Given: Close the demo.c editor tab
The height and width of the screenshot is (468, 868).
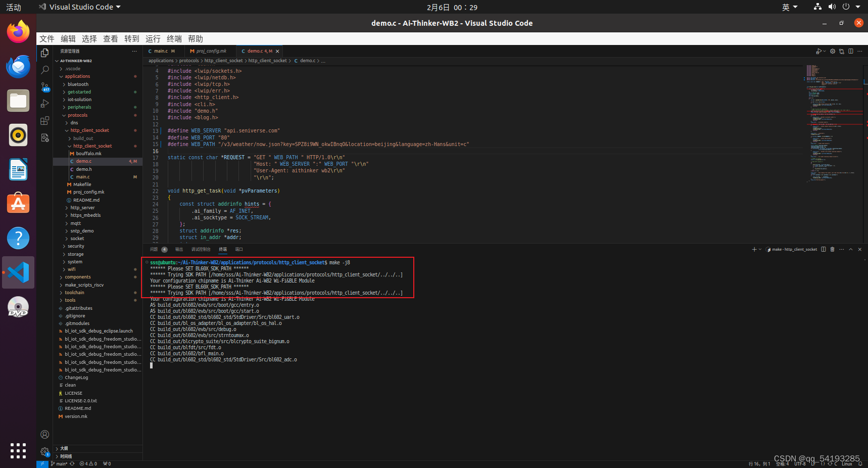Looking at the screenshot, I should tap(277, 51).
